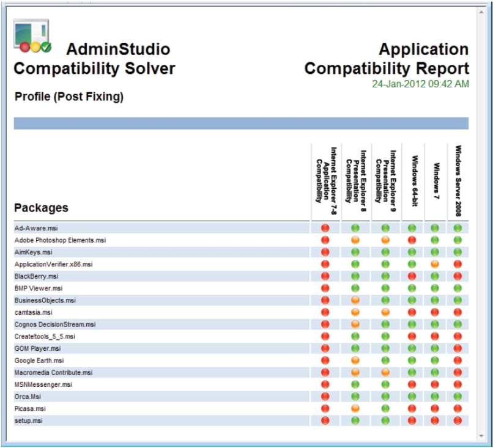Click Google Earth.msi orange Internet Explorer 8 icon
493x448 pixels.
[355, 361]
